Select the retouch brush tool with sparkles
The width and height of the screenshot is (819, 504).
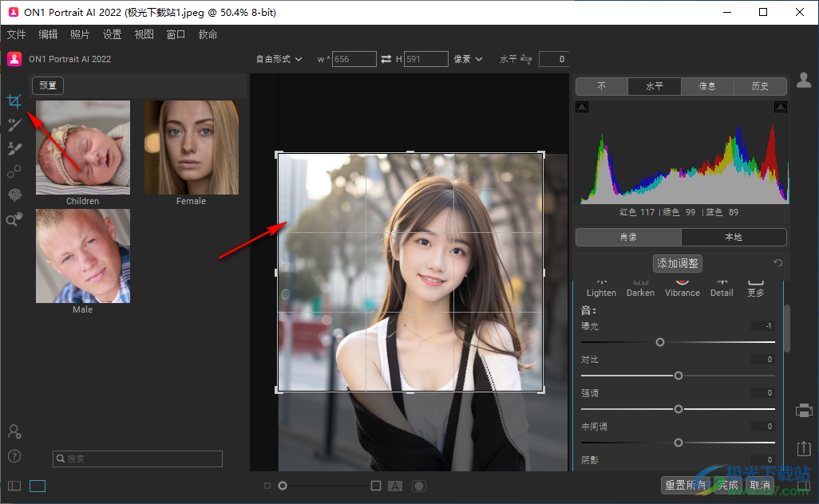pyautogui.click(x=14, y=124)
